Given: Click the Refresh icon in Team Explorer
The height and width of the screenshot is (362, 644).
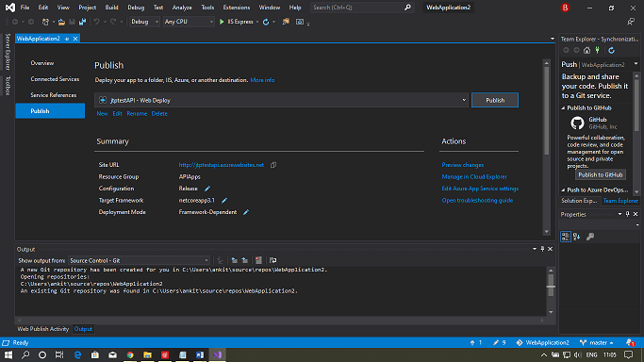Looking at the screenshot, I should pyautogui.click(x=612, y=50).
